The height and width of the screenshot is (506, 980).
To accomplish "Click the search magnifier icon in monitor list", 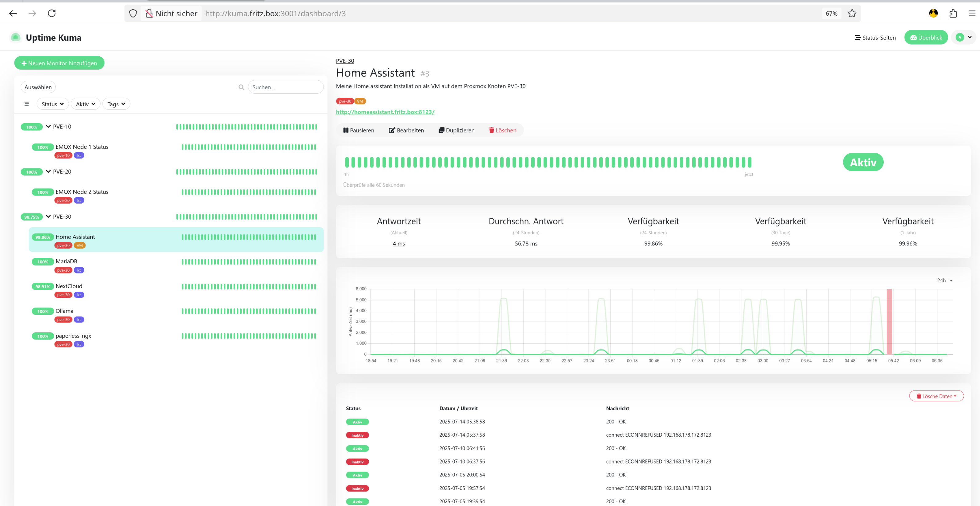I will point(241,87).
